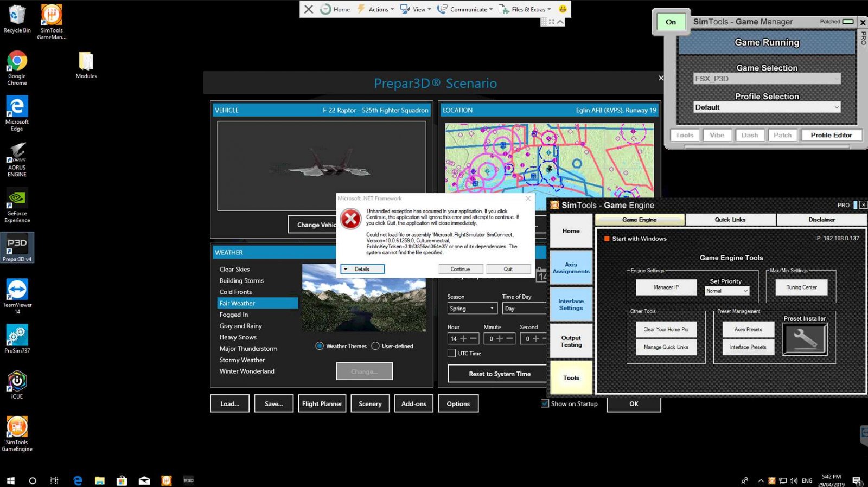Open the Profile Editor in Game Manager
This screenshot has width=868, height=487.
(831, 135)
